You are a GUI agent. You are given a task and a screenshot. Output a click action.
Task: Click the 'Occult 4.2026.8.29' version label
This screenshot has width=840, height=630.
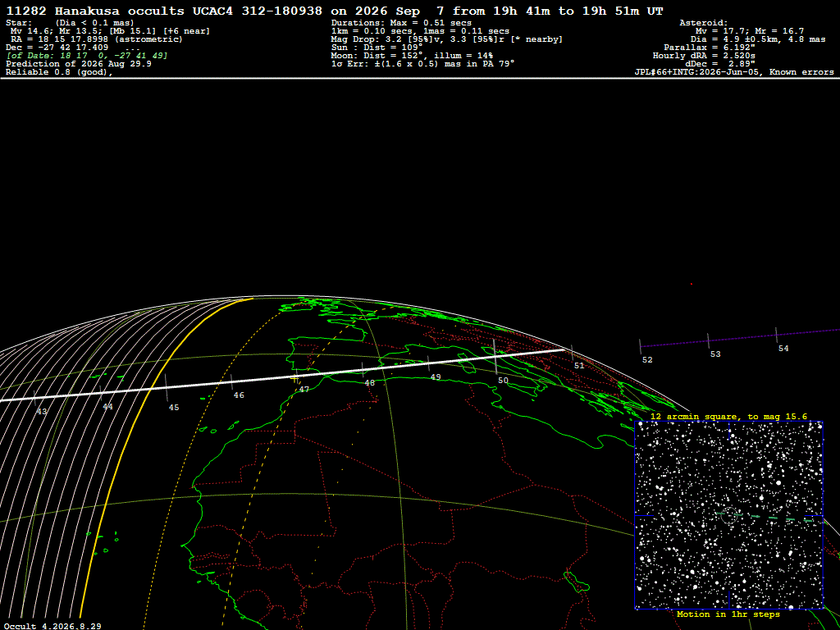click(x=52, y=626)
